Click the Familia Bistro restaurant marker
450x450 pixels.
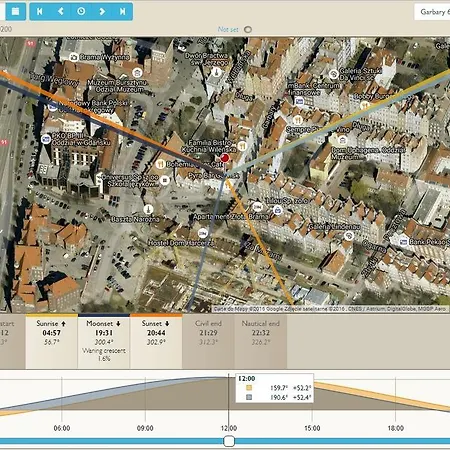(x=242, y=146)
